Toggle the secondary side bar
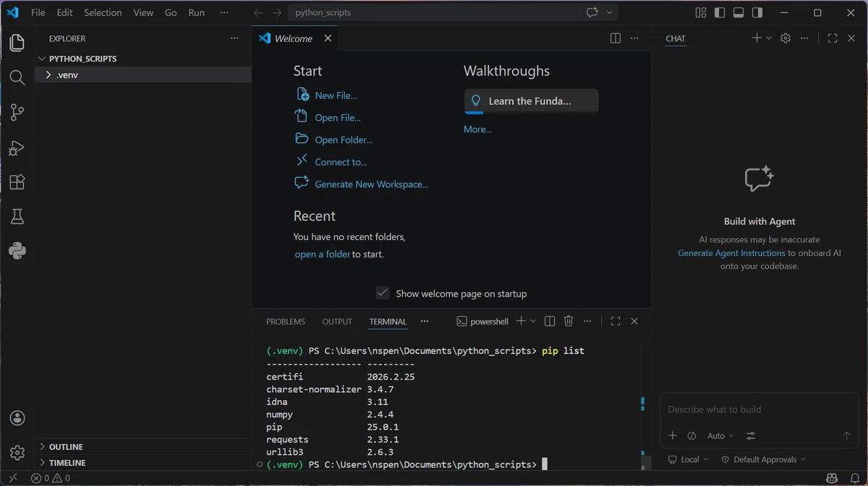 (757, 12)
